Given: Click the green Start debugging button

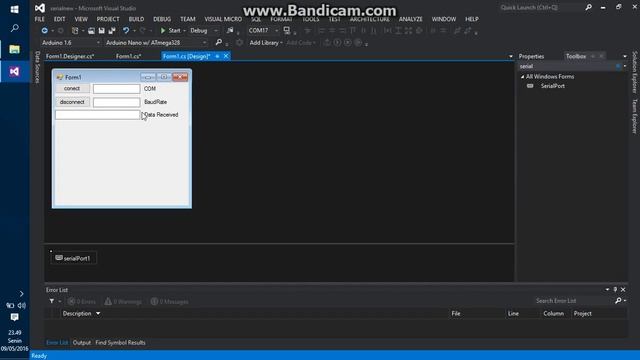Looking at the screenshot, I should click(x=171, y=31).
